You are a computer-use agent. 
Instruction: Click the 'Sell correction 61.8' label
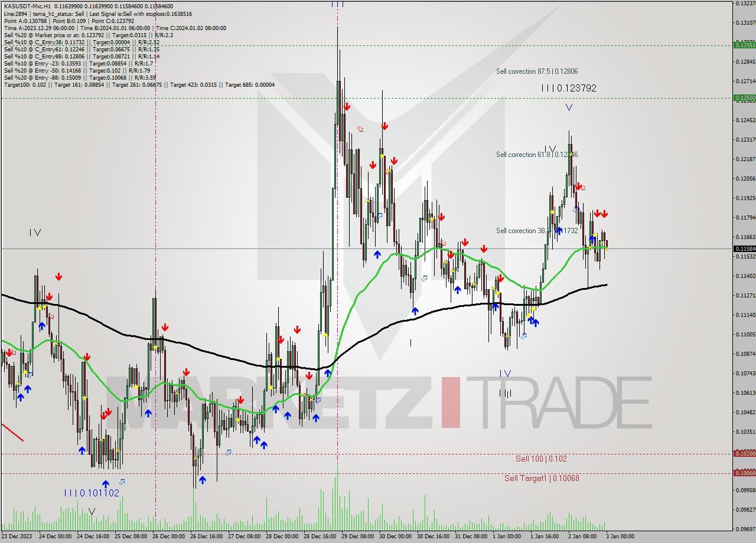pos(537,155)
